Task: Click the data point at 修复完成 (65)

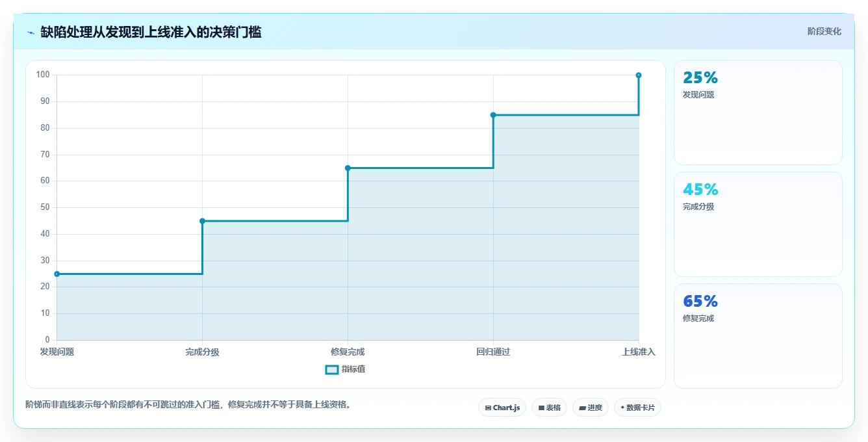Action: pyautogui.click(x=348, y=168)
